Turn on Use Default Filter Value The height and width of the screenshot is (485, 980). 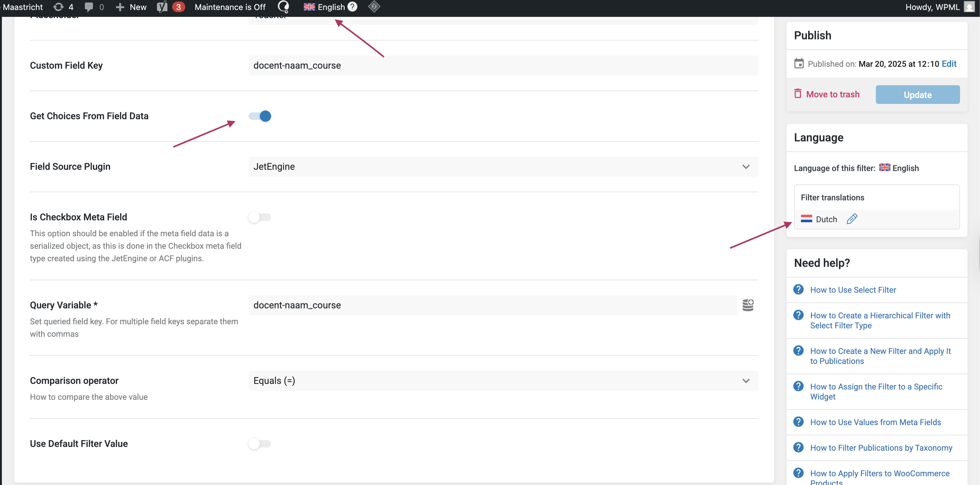pyautogui.click(x=260, y=443)
